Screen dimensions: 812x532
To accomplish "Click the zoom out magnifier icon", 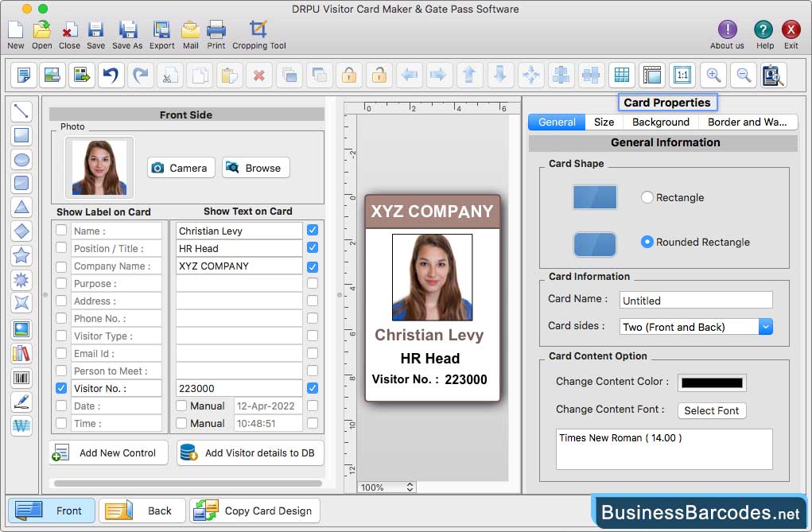I will (744, 75).
